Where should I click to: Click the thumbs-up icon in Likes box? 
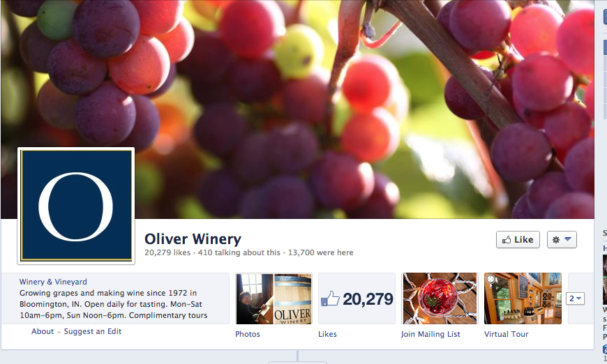330,299
